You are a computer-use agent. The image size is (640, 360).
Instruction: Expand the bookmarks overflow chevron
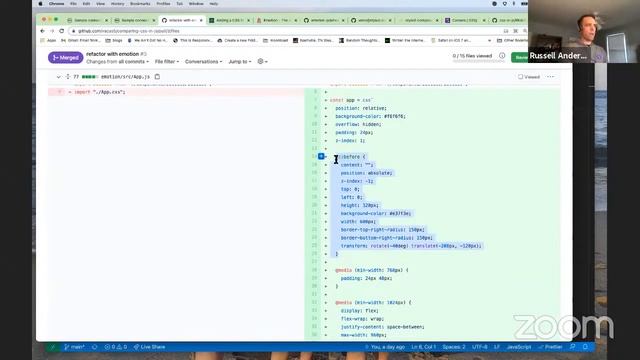tap(489, 40)
